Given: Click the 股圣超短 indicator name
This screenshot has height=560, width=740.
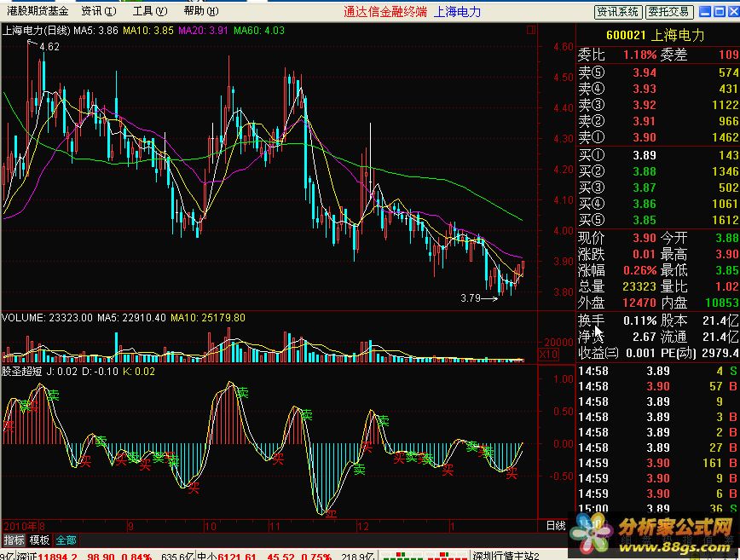Looking at the screenshot, I should tap(21, 372).
